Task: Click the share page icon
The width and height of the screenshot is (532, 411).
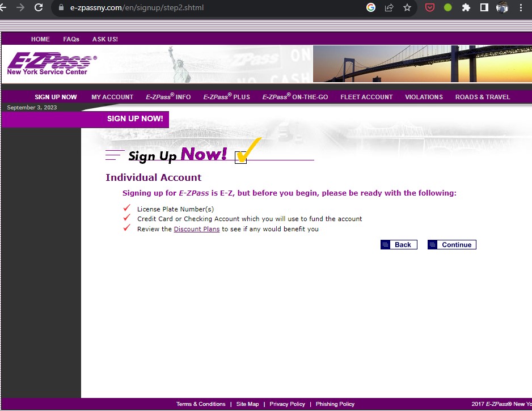Action: pyautogui.click(x=389, y=7)
